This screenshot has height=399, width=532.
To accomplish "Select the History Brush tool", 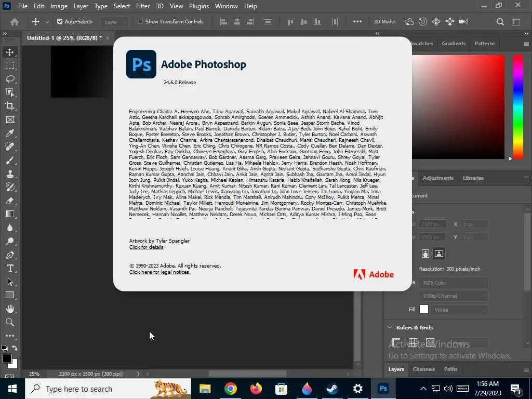I will point(10,187).
